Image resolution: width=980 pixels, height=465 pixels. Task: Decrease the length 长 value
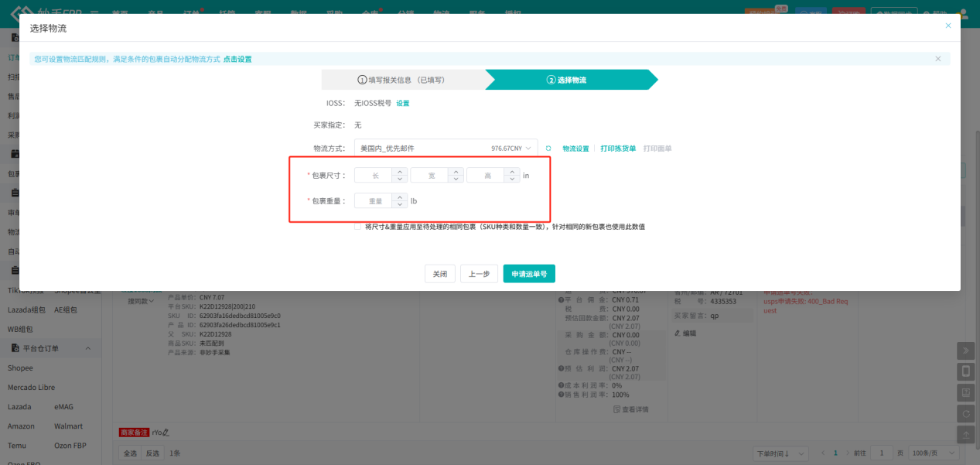coord(400,180)
